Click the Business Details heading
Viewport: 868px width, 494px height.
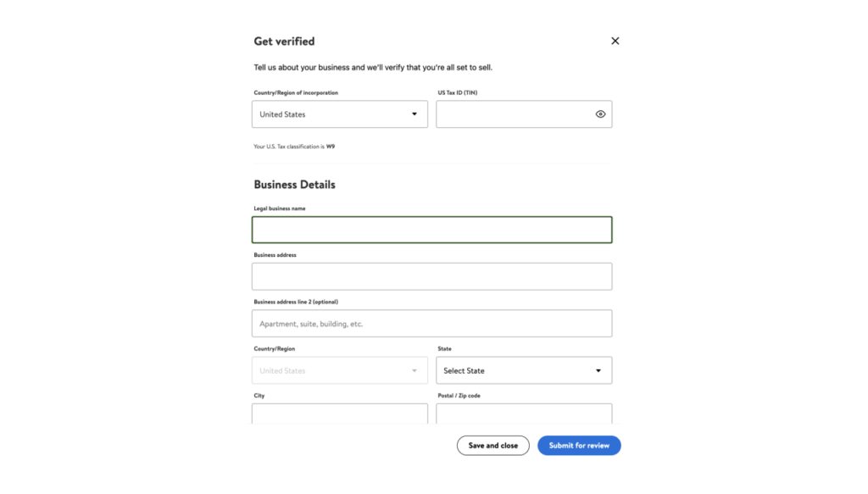coord(292,184)
